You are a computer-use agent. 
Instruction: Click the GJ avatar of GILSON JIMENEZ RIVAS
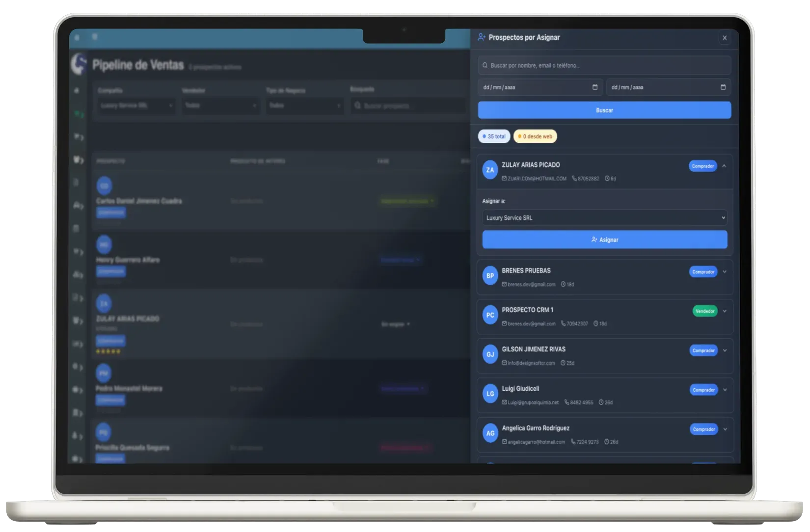point(490,354)
